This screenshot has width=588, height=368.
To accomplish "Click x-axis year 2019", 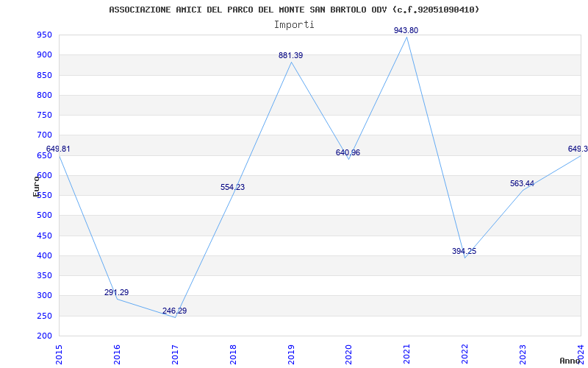I will click(291, 355).
